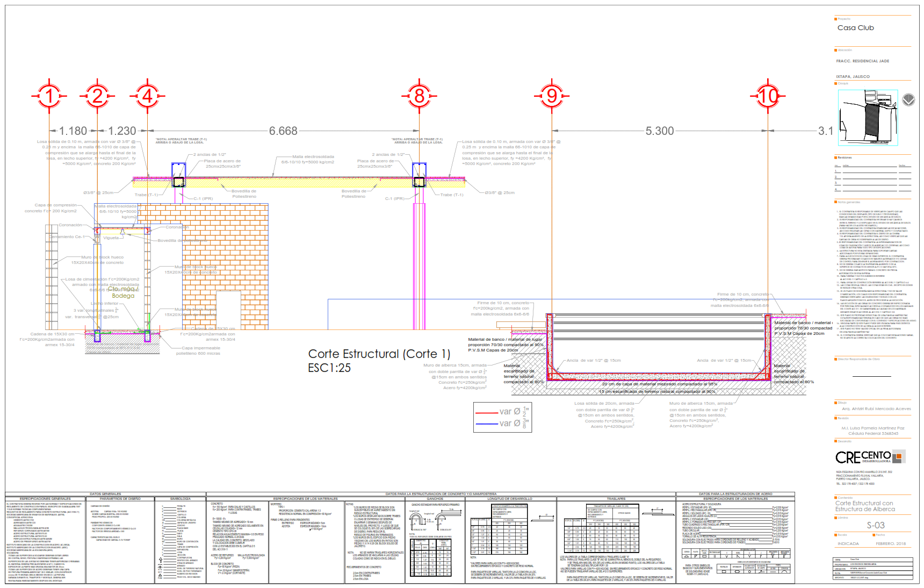The image size is (924, 588).
Task: Select the grid bubble labeled 10
Action: (x=768, y=96)
